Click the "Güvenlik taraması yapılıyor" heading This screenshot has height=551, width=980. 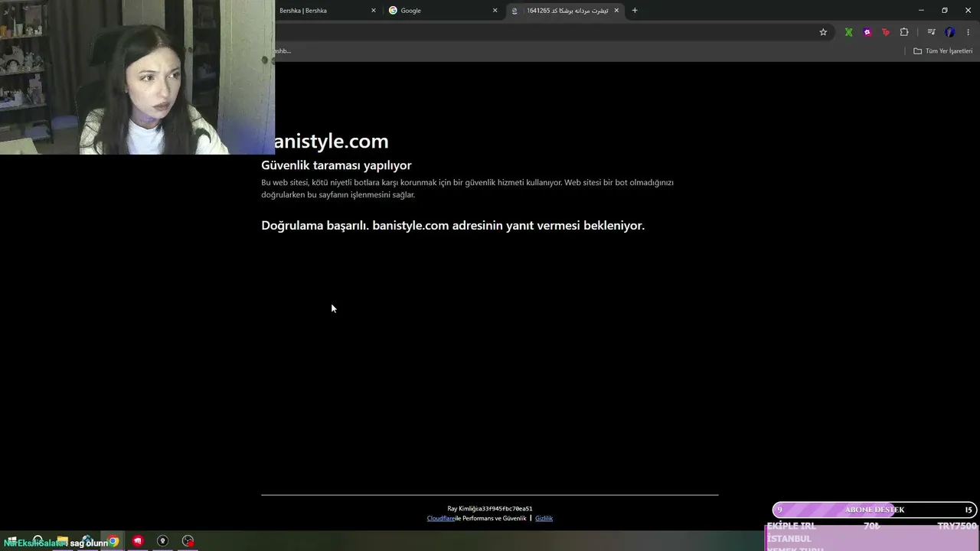(x=336, y=165)
